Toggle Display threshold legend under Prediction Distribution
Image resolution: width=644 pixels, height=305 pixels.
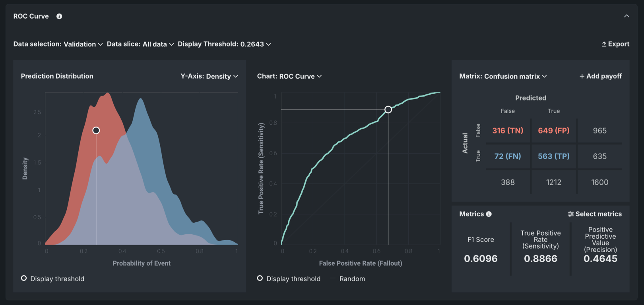point(52,279)
